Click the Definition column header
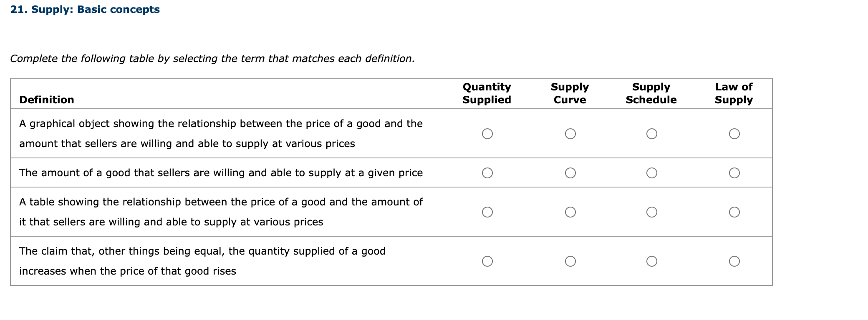This screenshot has height=320, width=868. pyautogui.click(x=46, y=100)
